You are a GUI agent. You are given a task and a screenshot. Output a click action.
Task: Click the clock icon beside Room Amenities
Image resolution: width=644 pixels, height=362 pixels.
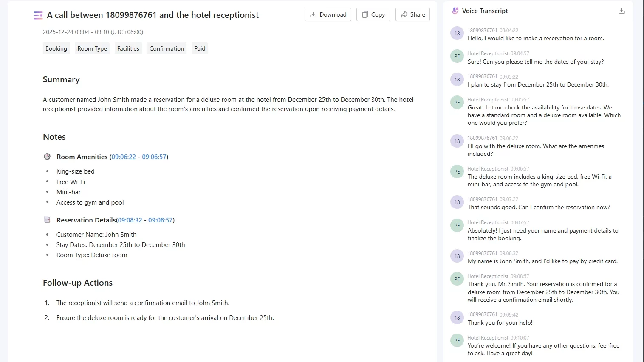[47, 157]
